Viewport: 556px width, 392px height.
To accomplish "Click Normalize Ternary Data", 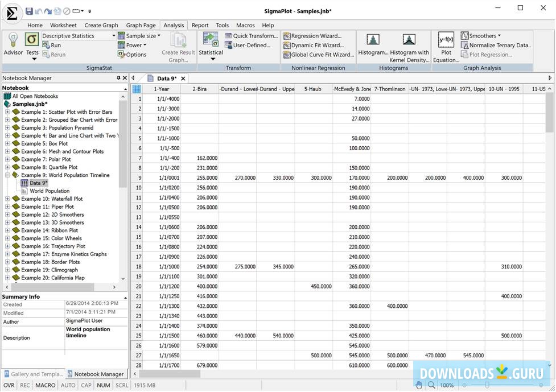I will [496, 45].
